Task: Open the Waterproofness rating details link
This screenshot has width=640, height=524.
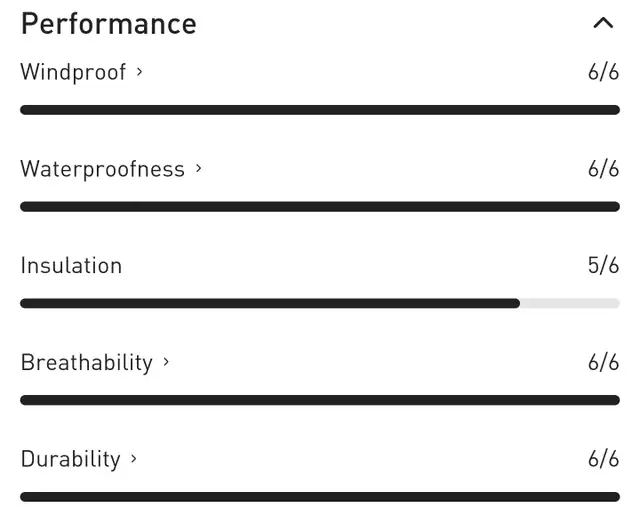Action: pos(111,169)
